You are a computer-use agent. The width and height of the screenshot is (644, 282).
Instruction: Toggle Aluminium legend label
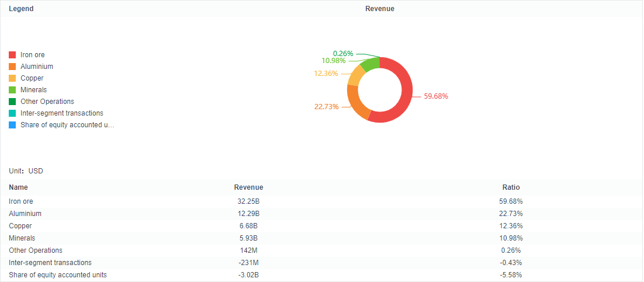pyautogui.click(x=37, y=67)
